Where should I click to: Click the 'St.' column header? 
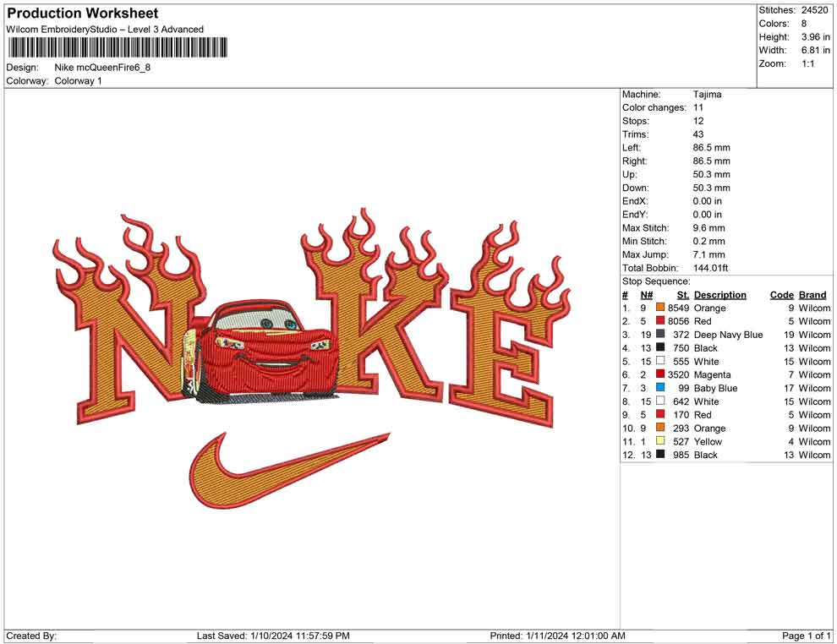[x=683, y=294]
